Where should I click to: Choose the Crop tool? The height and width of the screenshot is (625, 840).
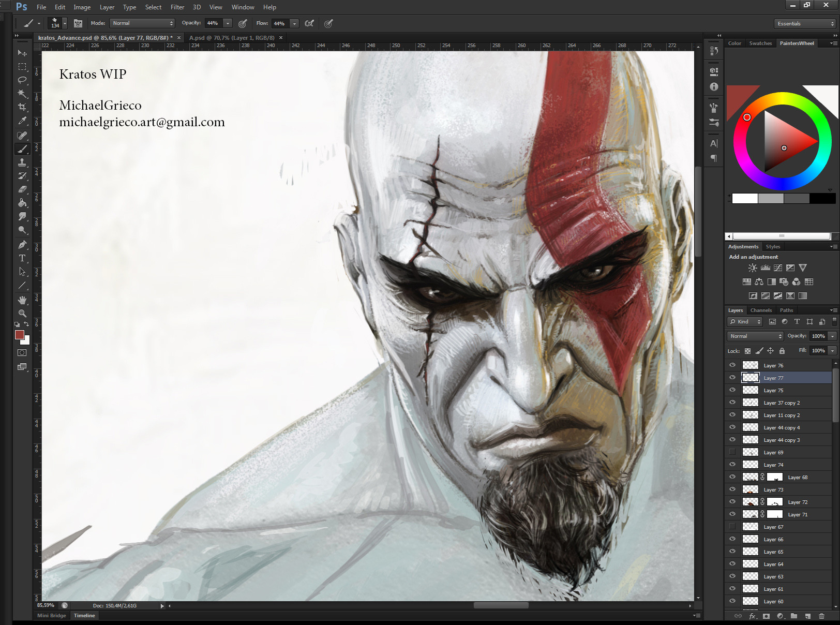tap(22, 107)
